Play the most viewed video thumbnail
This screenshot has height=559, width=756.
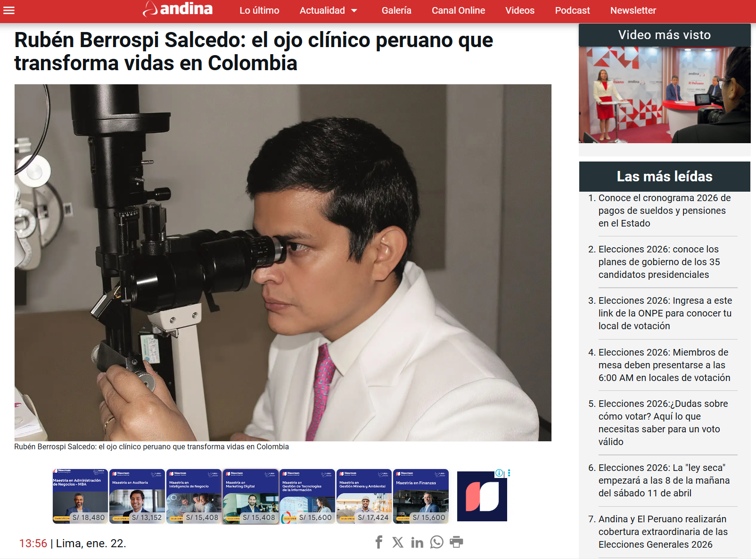pyautogui.click(x=665, y=95)
